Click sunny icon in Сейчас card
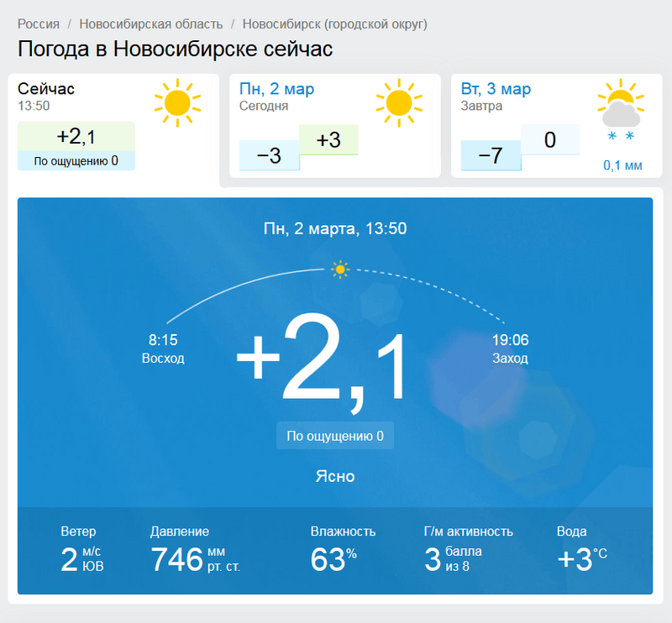 point(177,102)
